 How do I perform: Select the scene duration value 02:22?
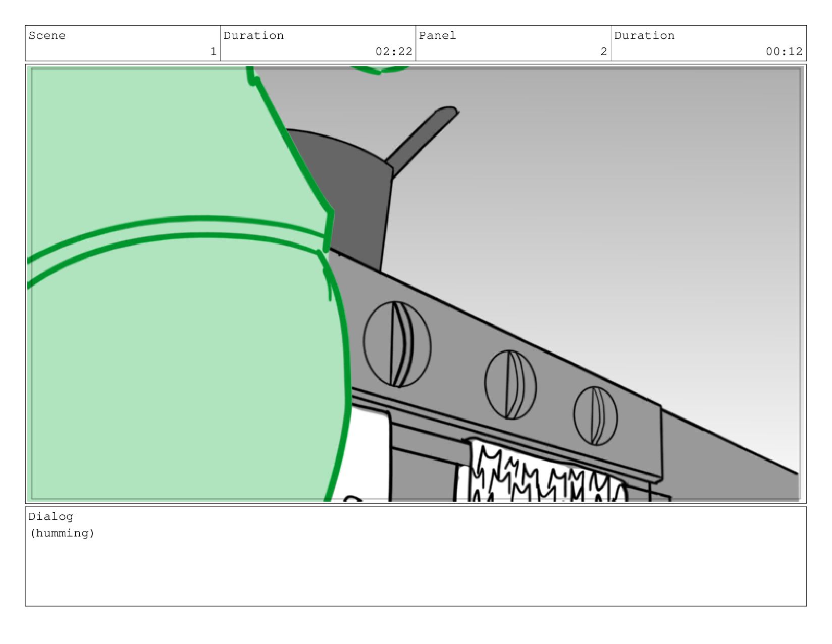click(x=394, y=51)
